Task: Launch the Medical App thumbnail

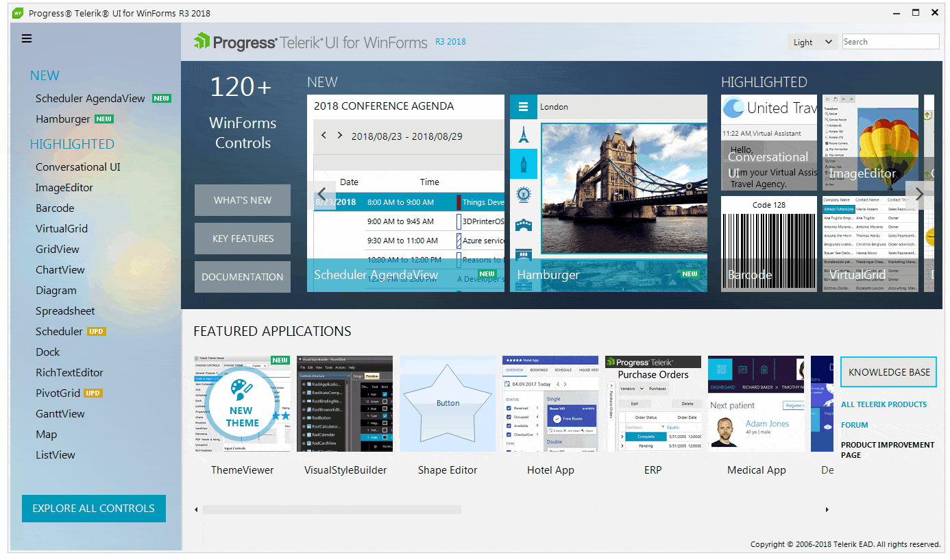Action: pos(756,404)
